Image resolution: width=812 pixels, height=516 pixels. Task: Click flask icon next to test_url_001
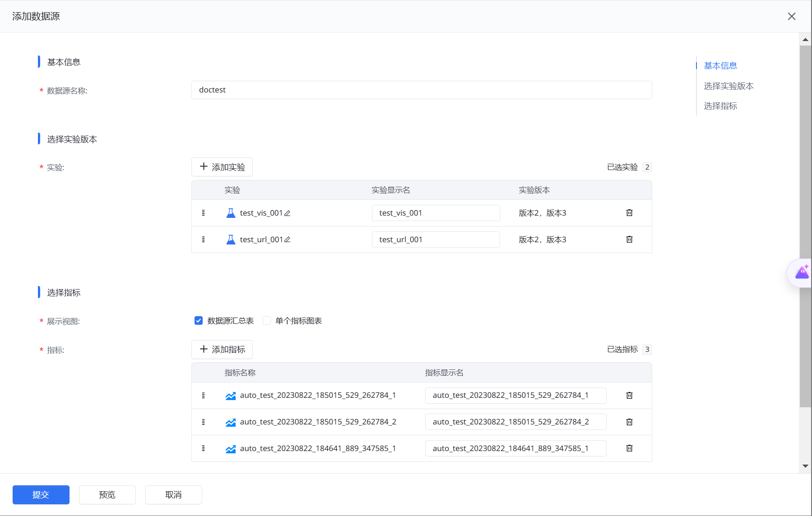pyautogui.click(x=231, y=240)
